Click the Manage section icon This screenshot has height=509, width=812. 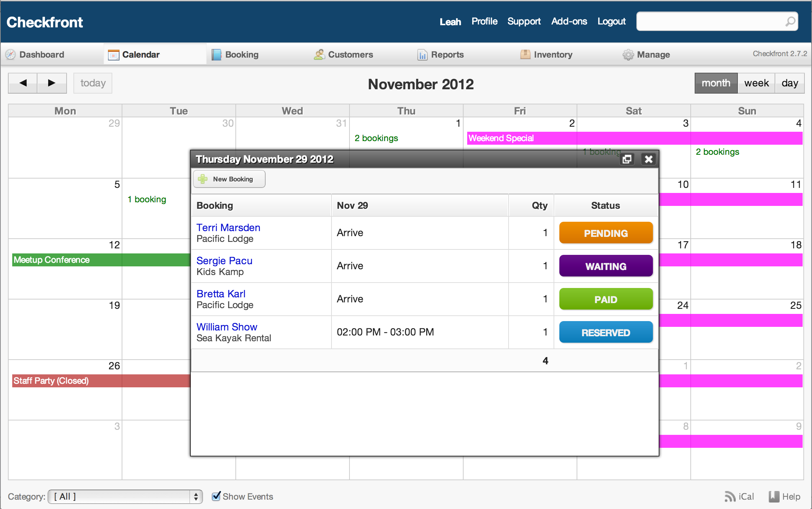pyautogui.click(x=628, y=54)
